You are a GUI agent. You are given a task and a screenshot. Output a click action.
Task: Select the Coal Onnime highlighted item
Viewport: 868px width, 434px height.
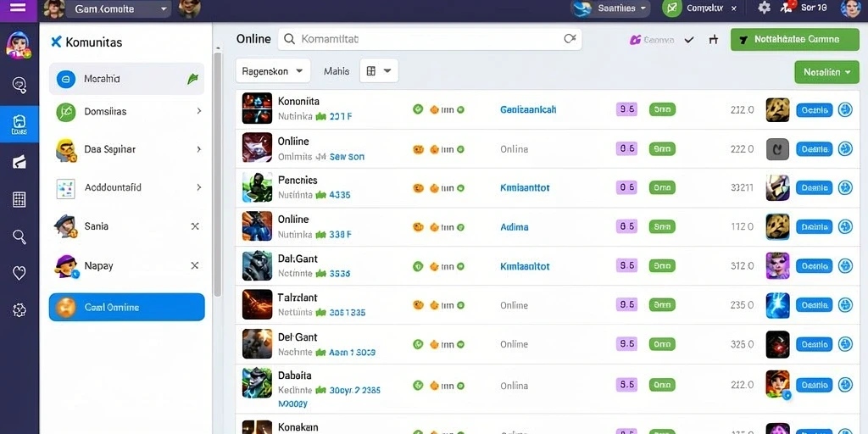coord(127,307)
